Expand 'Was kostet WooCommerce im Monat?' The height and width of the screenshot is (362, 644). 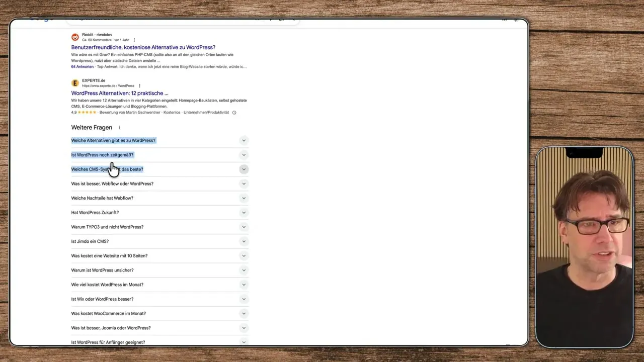tap(244, 313)
